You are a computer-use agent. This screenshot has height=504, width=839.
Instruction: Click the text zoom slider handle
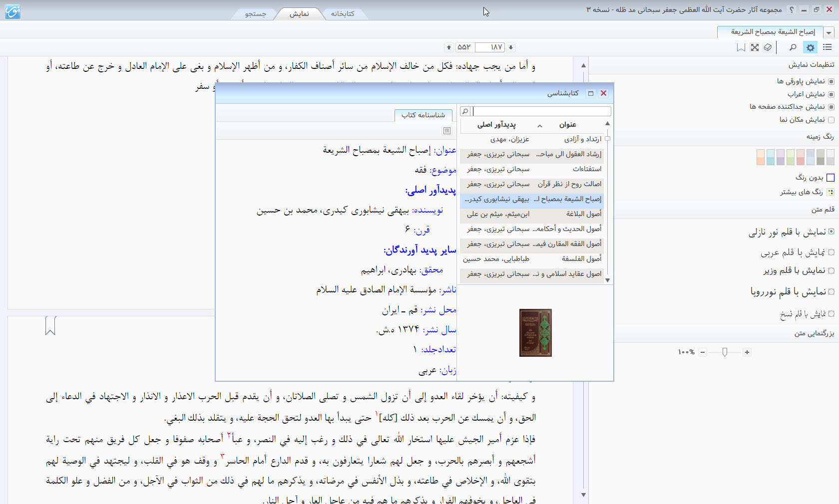coord(725,352)
